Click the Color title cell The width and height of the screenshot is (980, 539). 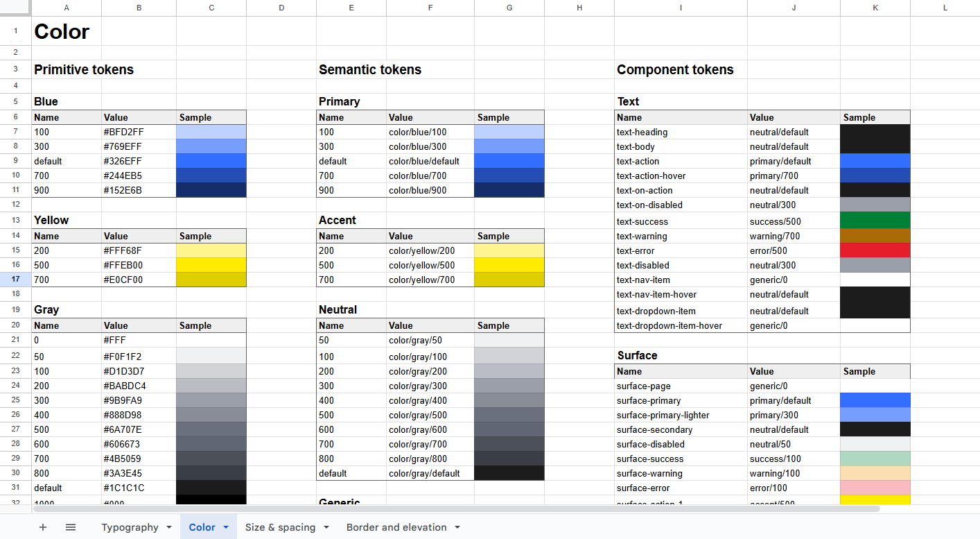(67, 31)
